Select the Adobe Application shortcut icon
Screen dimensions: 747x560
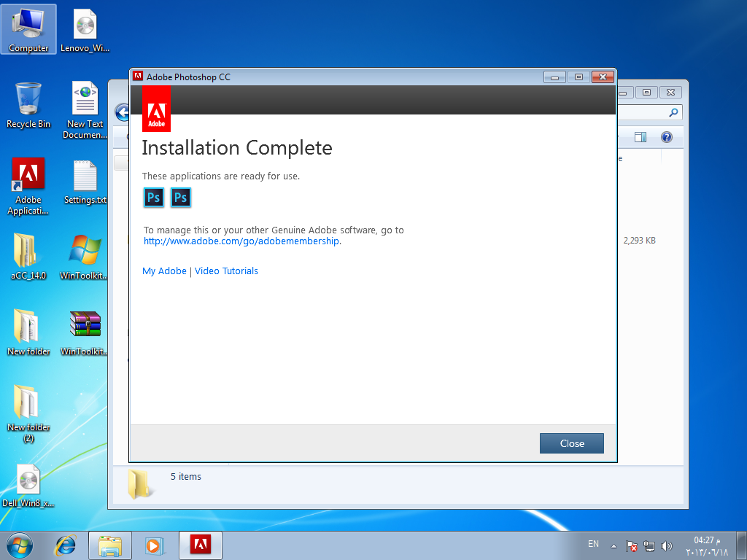click(x=28, y=186)
